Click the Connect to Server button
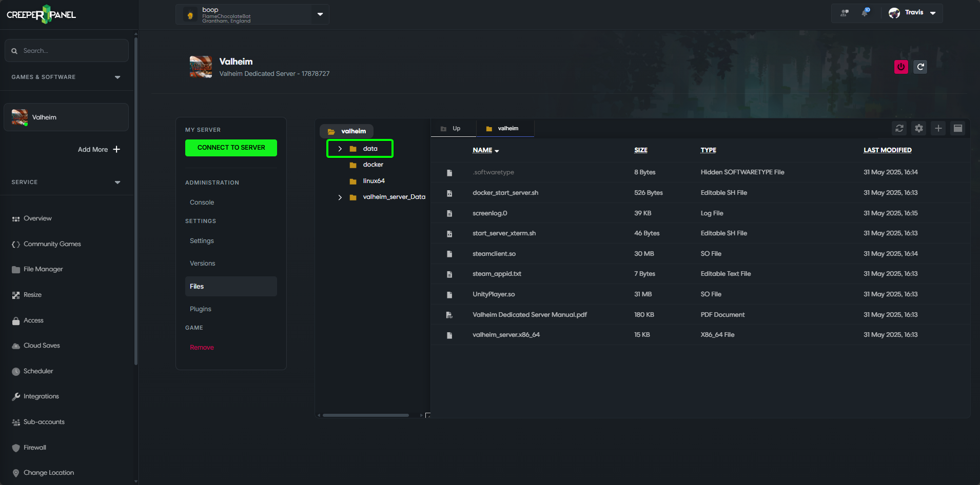980x485 pixels. click(231, 148)
